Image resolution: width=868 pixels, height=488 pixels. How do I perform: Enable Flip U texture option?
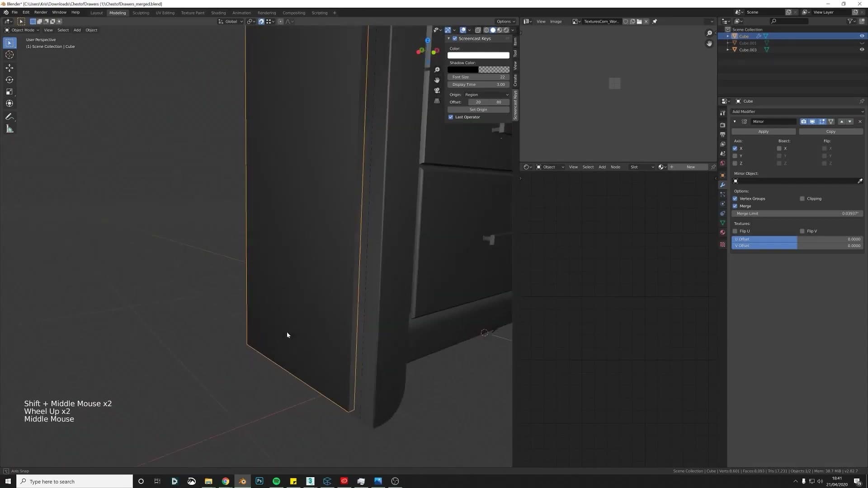point(735,231)
